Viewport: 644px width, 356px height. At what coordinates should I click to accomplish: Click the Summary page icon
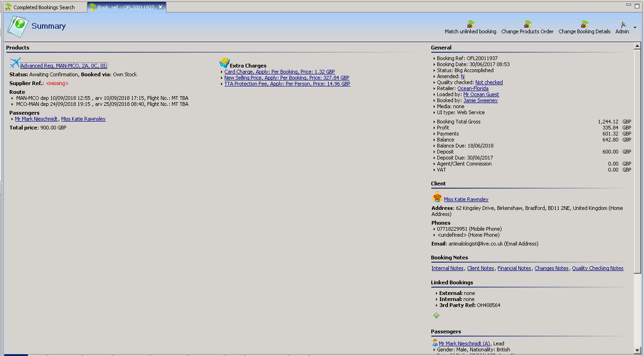(18, 26)
